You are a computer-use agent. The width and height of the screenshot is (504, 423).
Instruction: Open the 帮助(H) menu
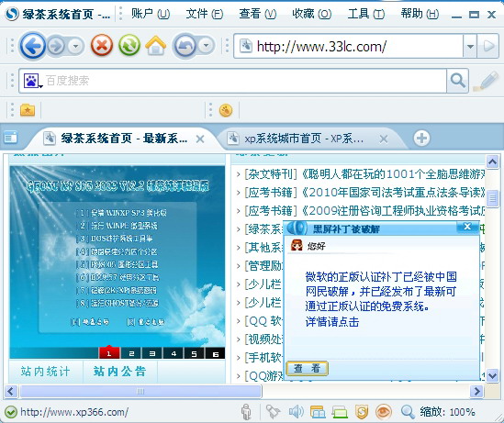(x=420, y=14)
